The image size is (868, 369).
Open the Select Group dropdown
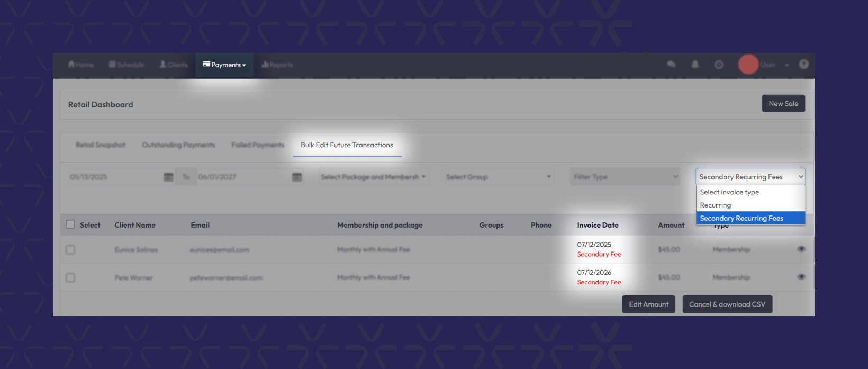click(x=499, y=177)
